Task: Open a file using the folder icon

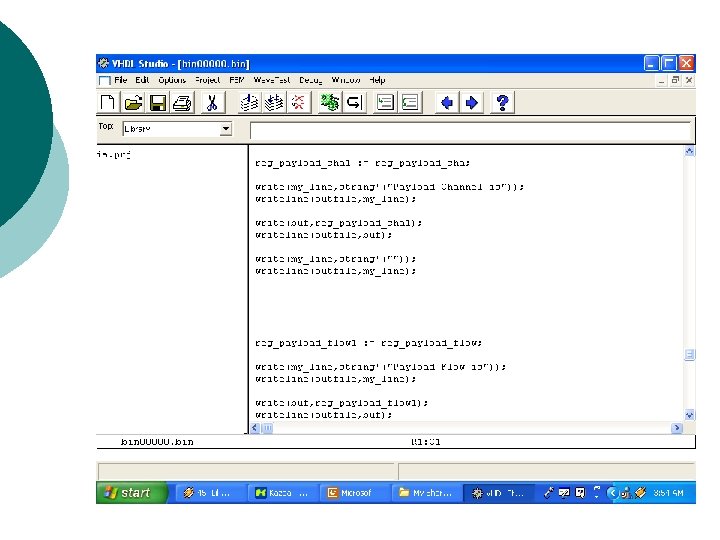Action: pos(133,102)
